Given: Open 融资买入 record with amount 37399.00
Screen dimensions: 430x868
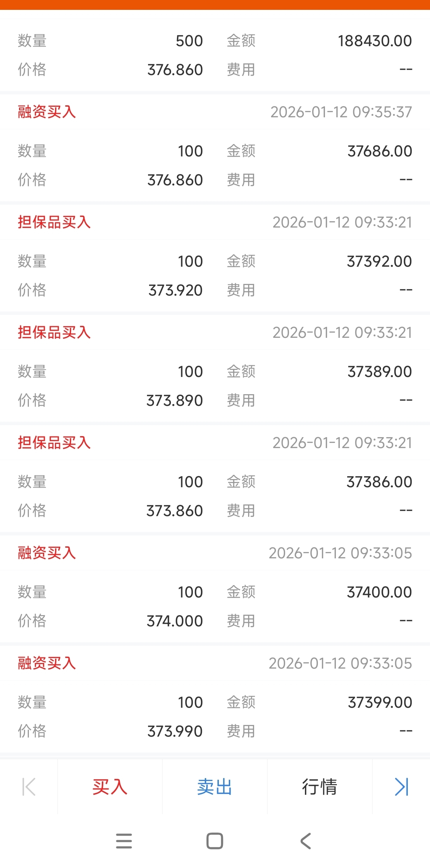Looking at the screenshot, I should 215,699.
